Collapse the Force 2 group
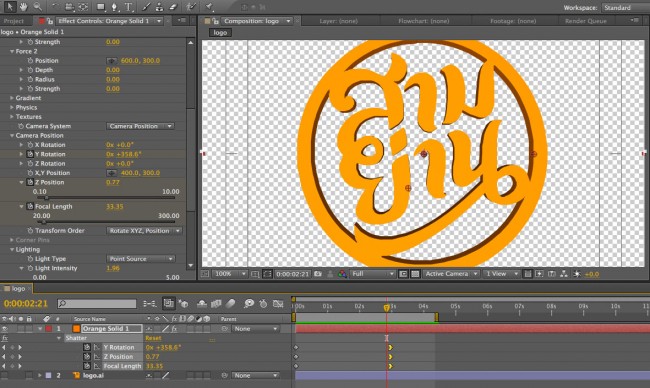 tap(12, 51)
